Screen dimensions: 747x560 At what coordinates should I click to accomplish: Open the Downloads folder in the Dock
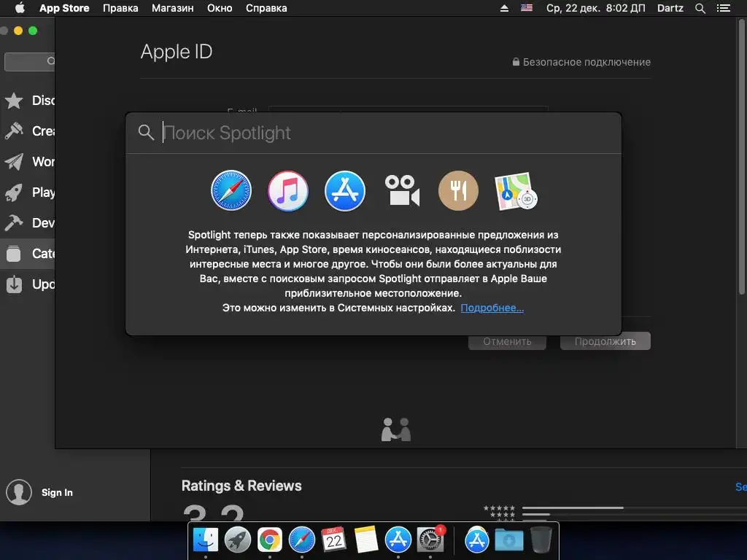pyautogui.click(x=508, y=540)
